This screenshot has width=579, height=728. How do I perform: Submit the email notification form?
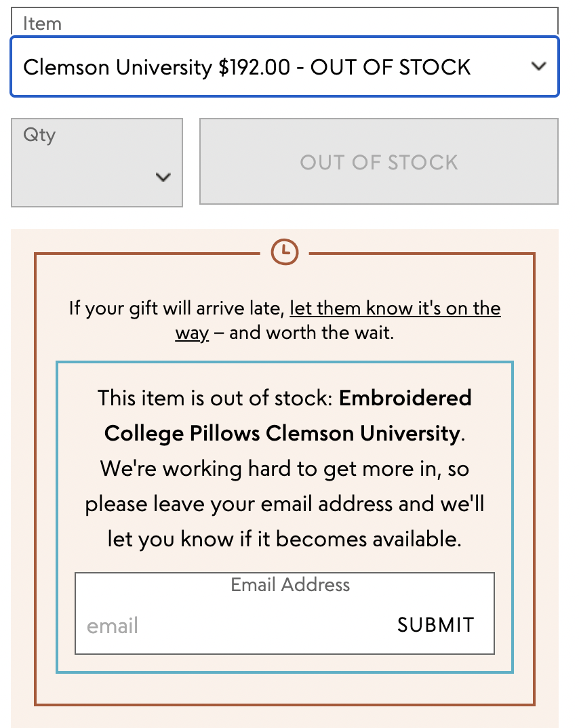pos(435,625)
